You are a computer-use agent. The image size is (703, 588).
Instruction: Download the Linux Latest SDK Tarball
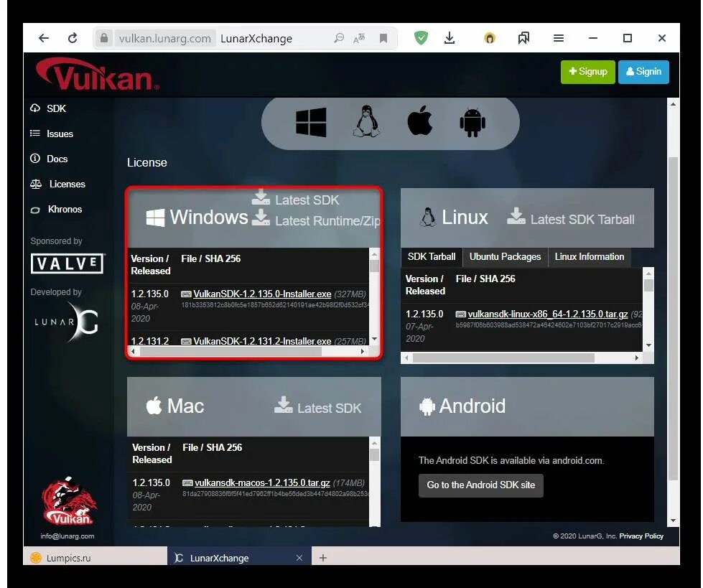[571, 219]
